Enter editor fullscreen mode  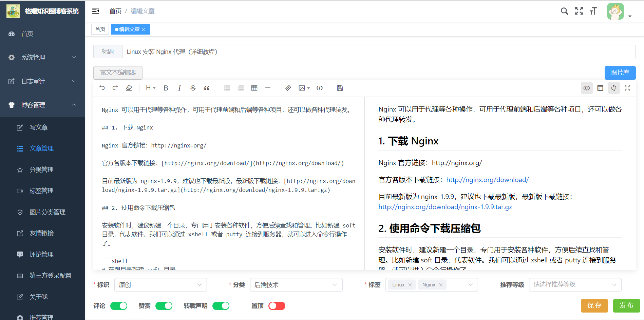pyautogui.click(x=627, y=88)
